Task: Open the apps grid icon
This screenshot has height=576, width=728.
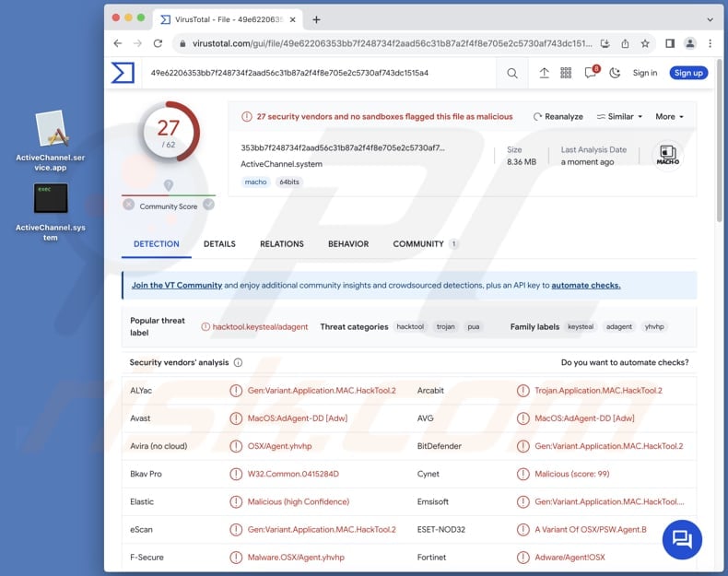Action: coord(566,73)
